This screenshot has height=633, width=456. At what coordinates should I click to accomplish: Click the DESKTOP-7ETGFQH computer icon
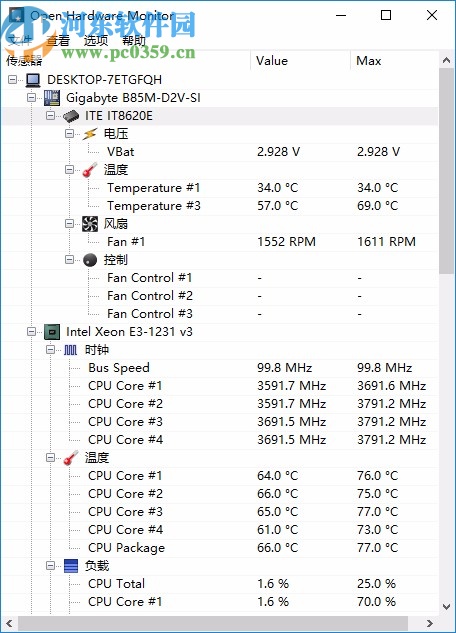[x=33, y=80]
